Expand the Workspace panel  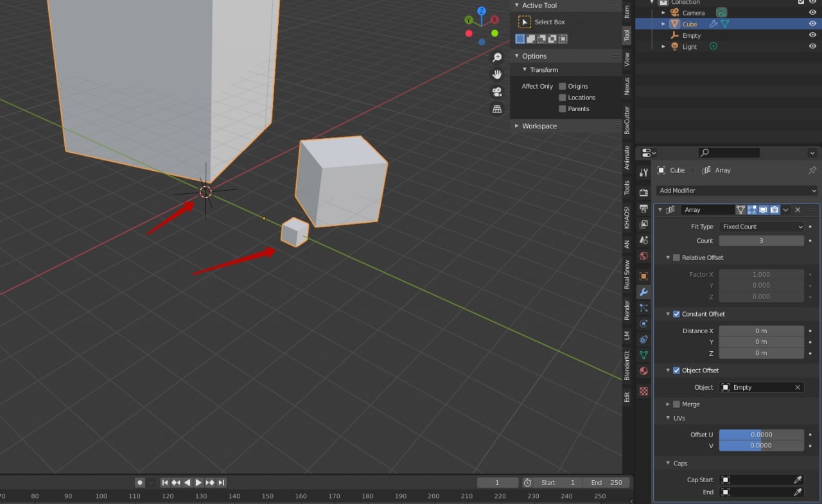click(517, 126)
